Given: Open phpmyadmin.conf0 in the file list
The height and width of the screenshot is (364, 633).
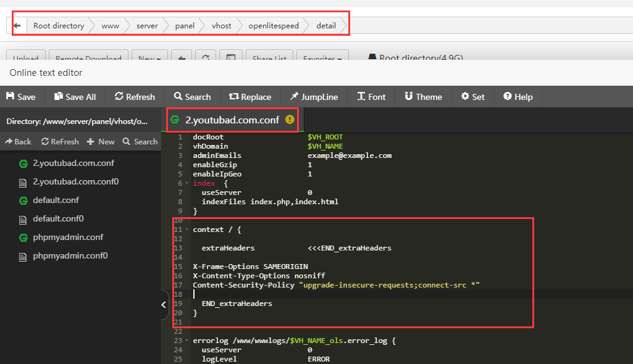Looking at the screenshot, I should (70, 255).
